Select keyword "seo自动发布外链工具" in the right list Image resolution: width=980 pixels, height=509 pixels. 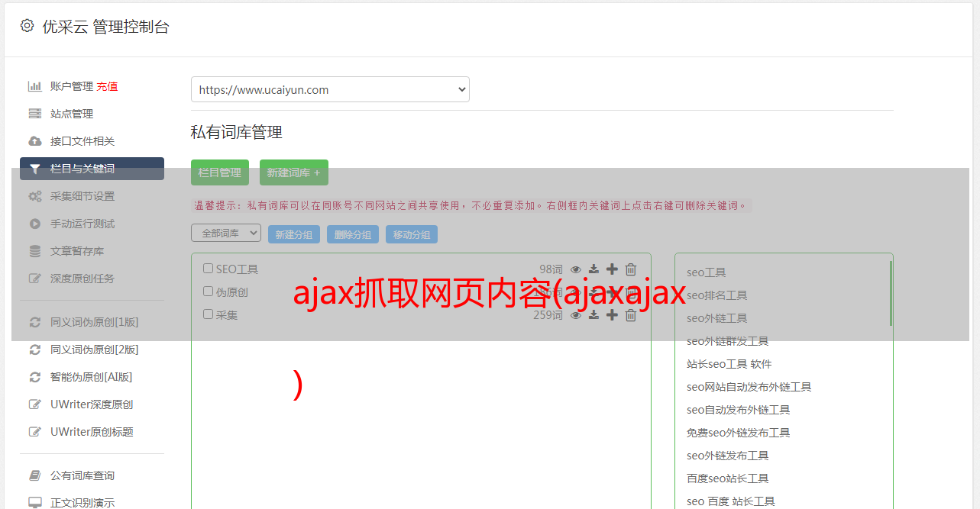click(x=739, y=410)
